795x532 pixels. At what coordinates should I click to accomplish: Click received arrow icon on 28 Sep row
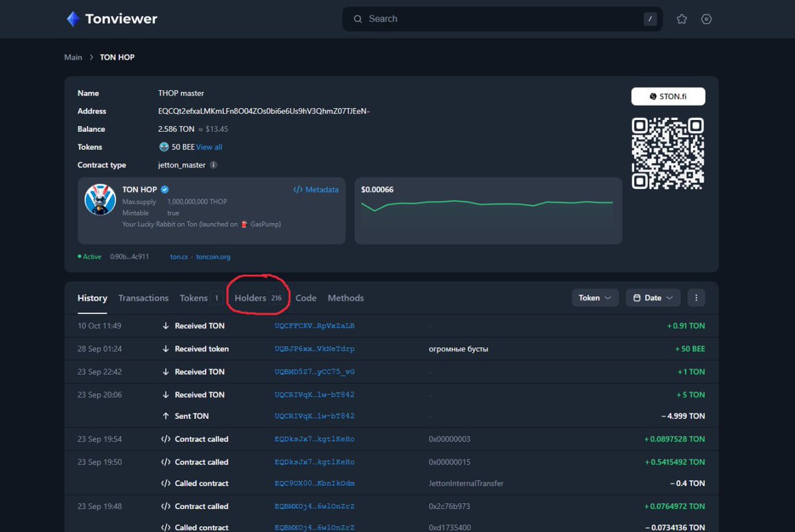(166, 349)
